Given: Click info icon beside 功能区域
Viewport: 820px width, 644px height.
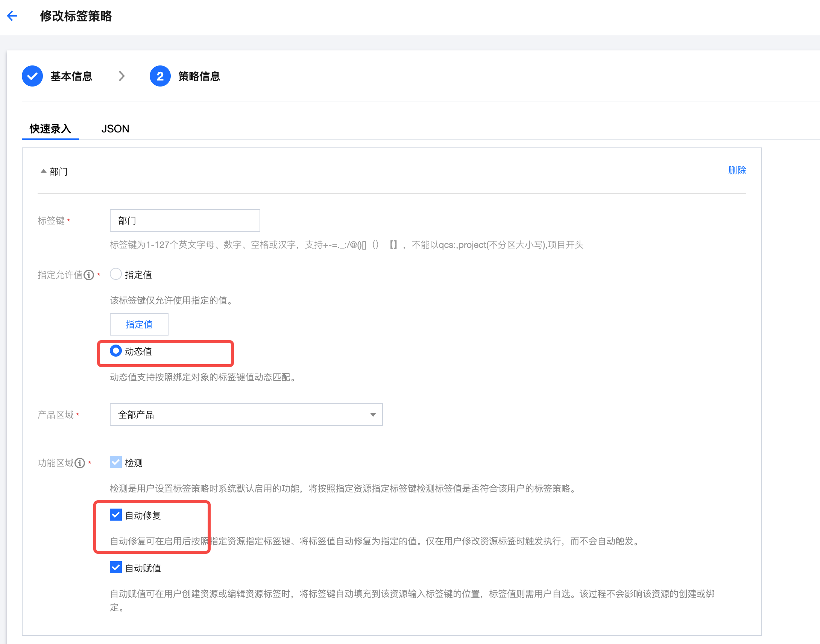Looking at the screenshot, I should (80, 463).
